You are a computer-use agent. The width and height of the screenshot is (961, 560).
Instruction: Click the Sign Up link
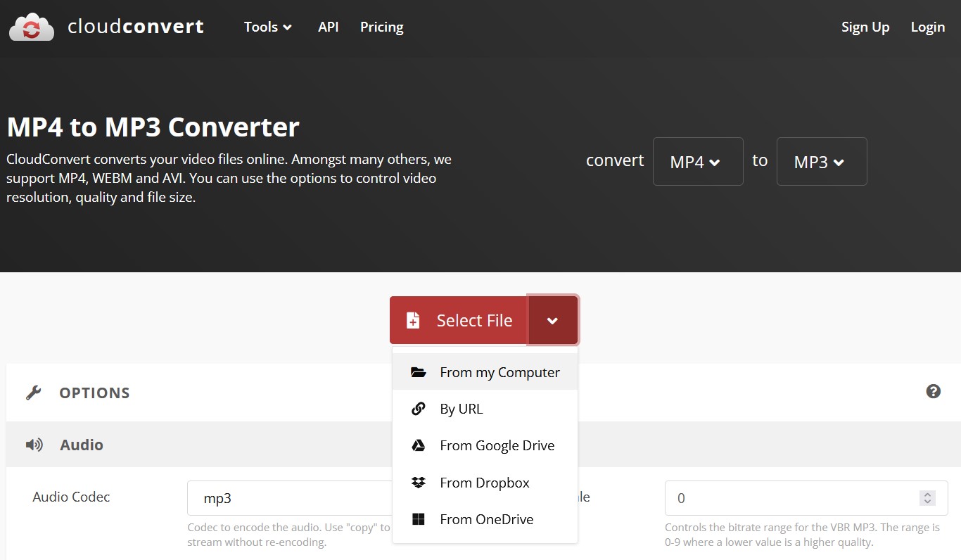coord(865,27)
